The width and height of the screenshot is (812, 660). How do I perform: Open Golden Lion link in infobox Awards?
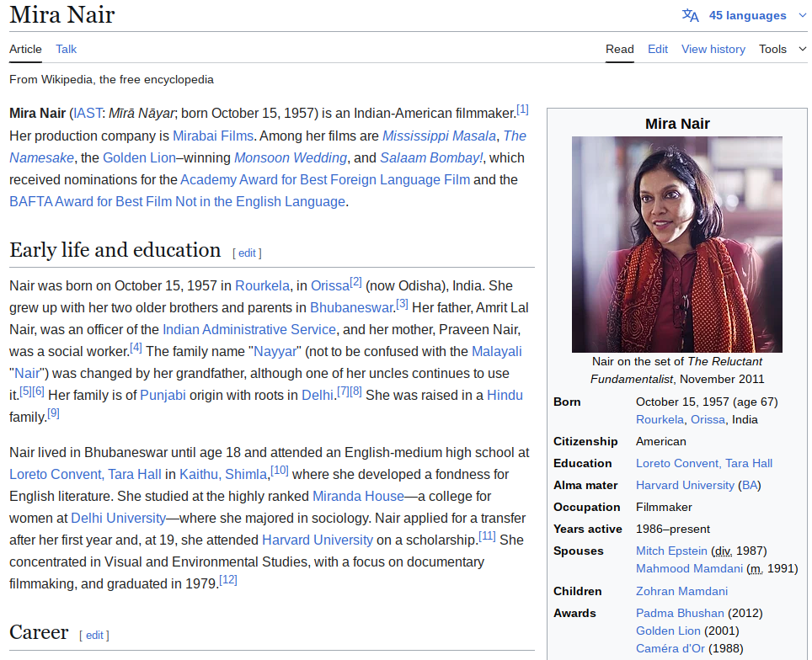click(x=668, y=631)
